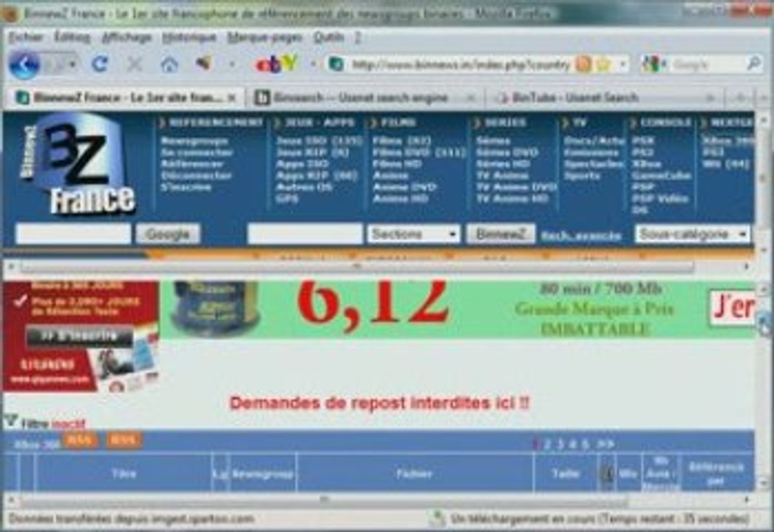Select the BinnewZ France tab

coord(126,98)
